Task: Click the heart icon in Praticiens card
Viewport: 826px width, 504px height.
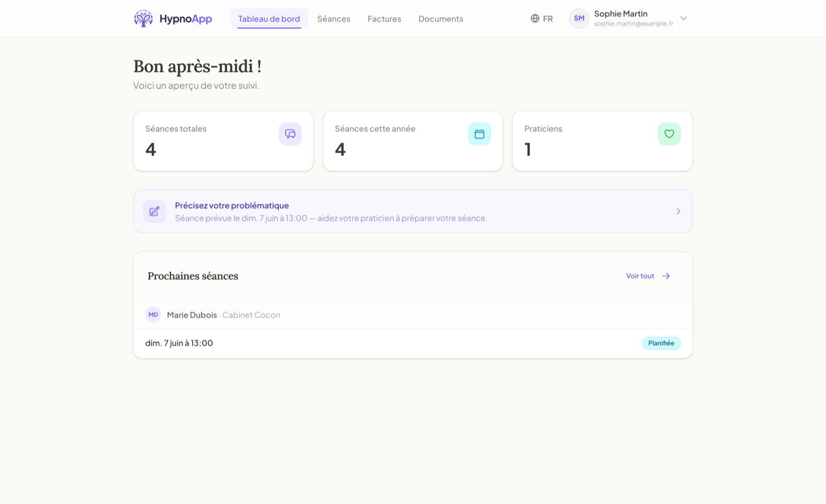Action: tap(669, 134)
